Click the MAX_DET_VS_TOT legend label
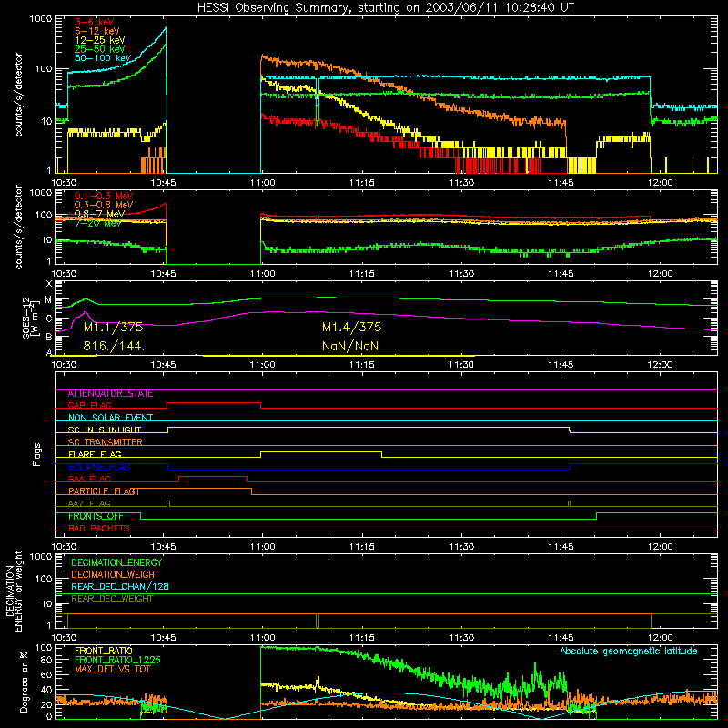Screen dimensions: 728x728 pos(113,669)
